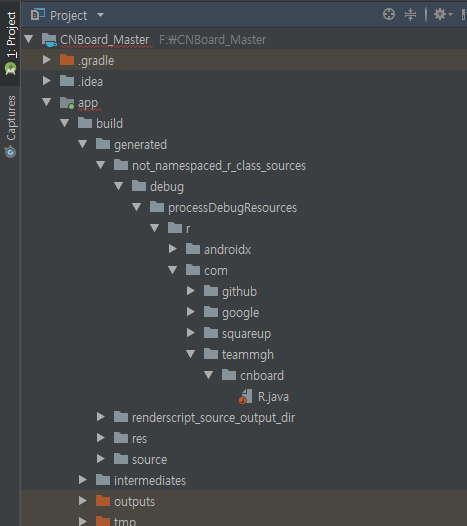Select the source folder label
The image size is (467, 526).
(149, 460)
